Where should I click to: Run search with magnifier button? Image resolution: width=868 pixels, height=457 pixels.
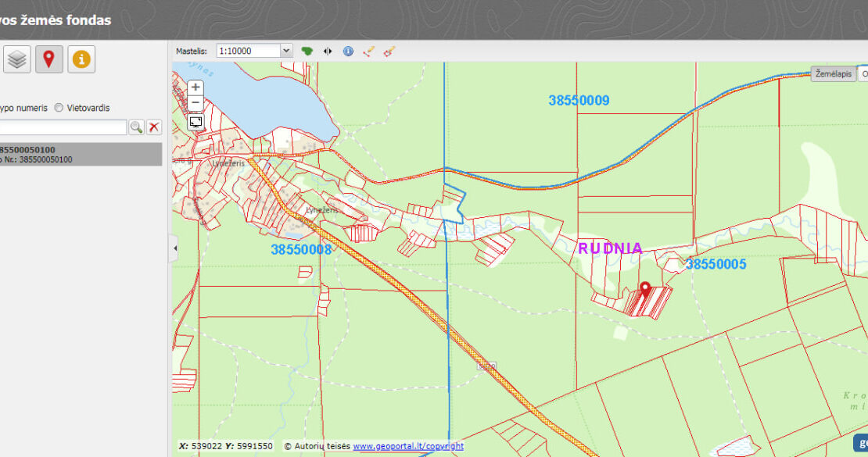136,127
